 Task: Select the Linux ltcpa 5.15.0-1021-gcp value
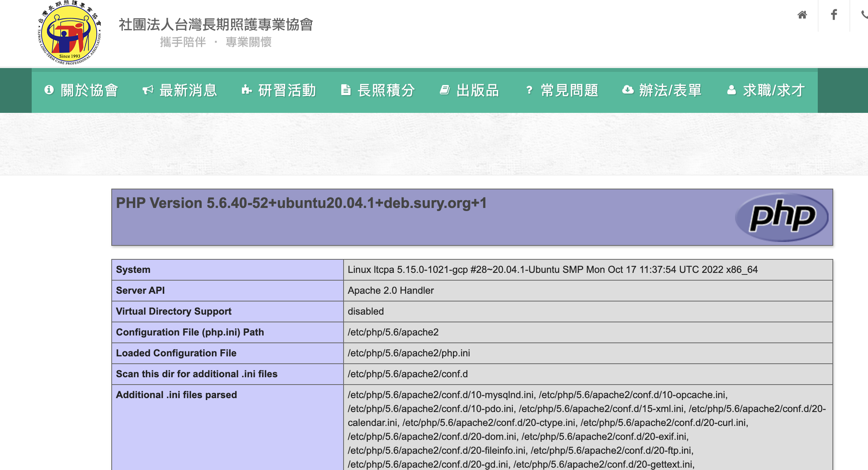(553, 269)
